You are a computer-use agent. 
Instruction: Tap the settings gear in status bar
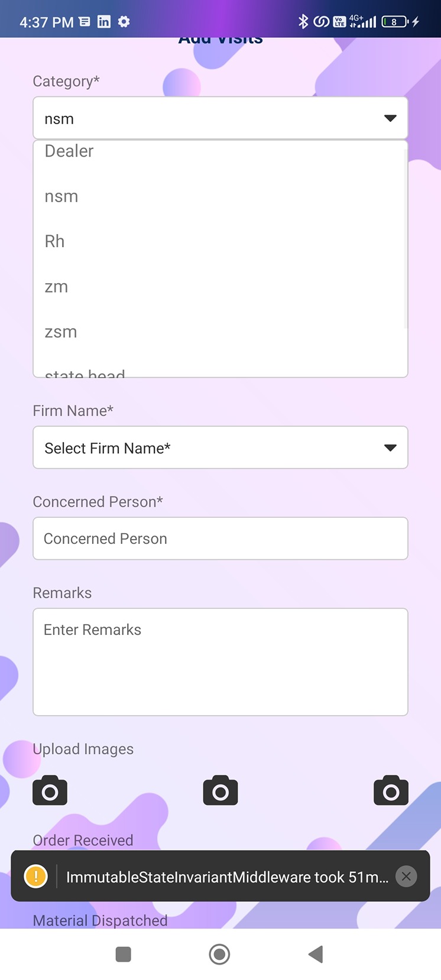[124, 22]
